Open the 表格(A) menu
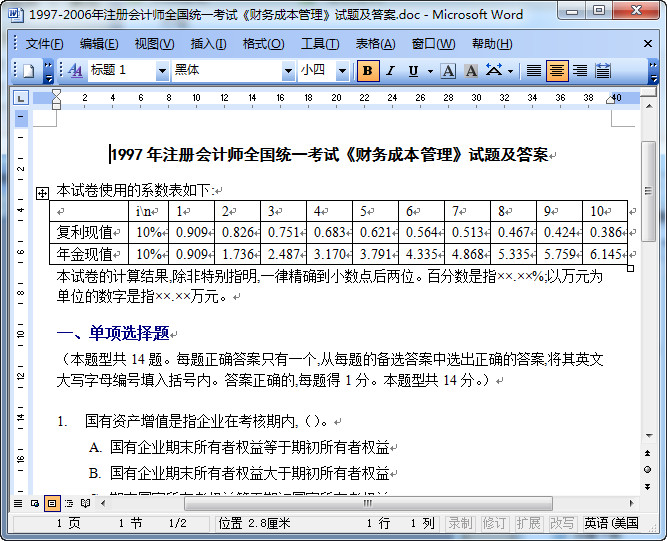The width and height of the screenshot is (667, 541). (x=375, y=44)
